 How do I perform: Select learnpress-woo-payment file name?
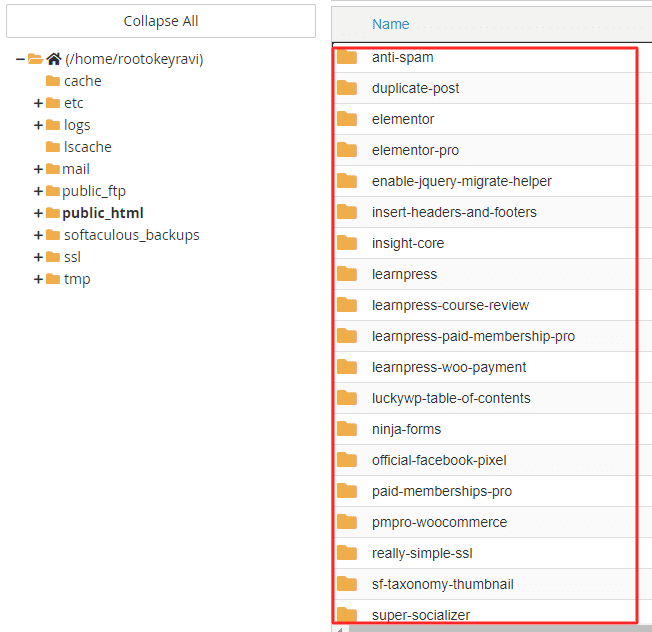pos(449,367)
